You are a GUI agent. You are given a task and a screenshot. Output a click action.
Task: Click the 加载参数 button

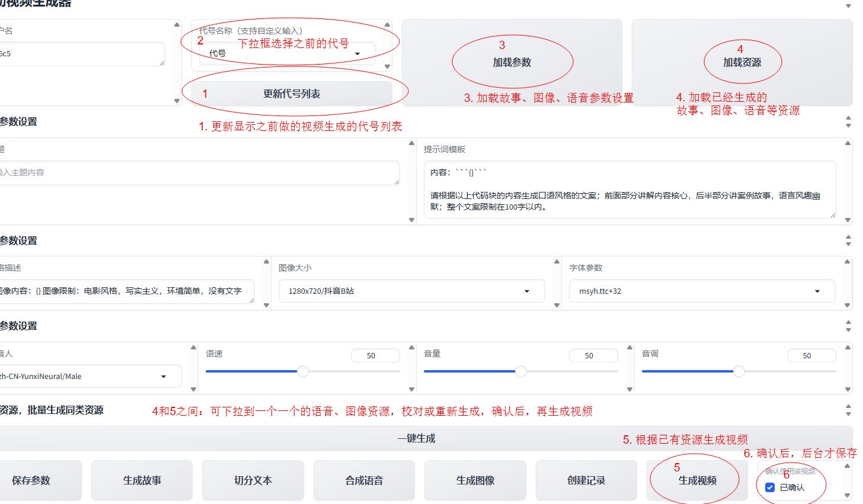point(512,62)
